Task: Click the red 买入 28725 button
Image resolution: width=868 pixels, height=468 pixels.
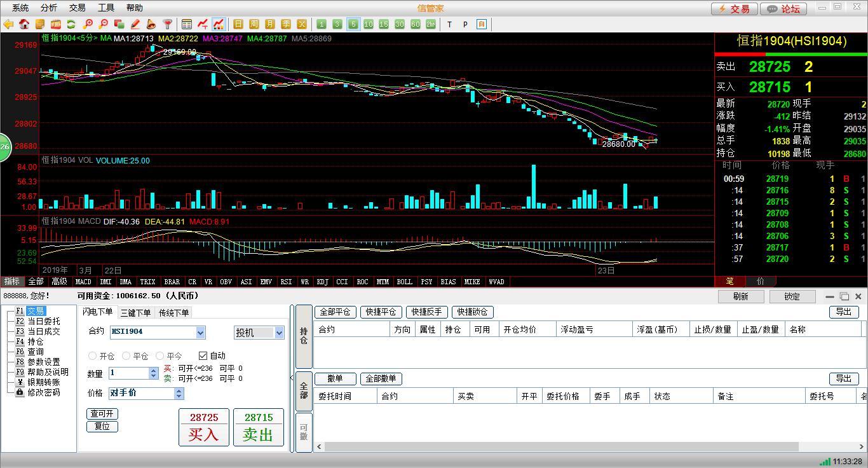Action: (204, 427)
